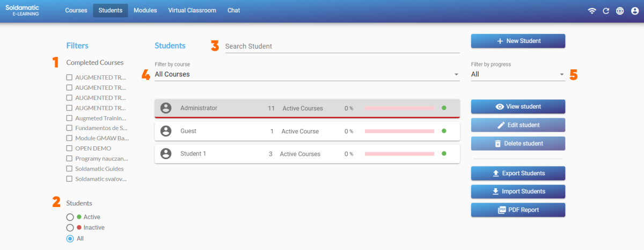Tick the Soldamatic Guides checkbox
Screen dimensions: 644x250
69,169
